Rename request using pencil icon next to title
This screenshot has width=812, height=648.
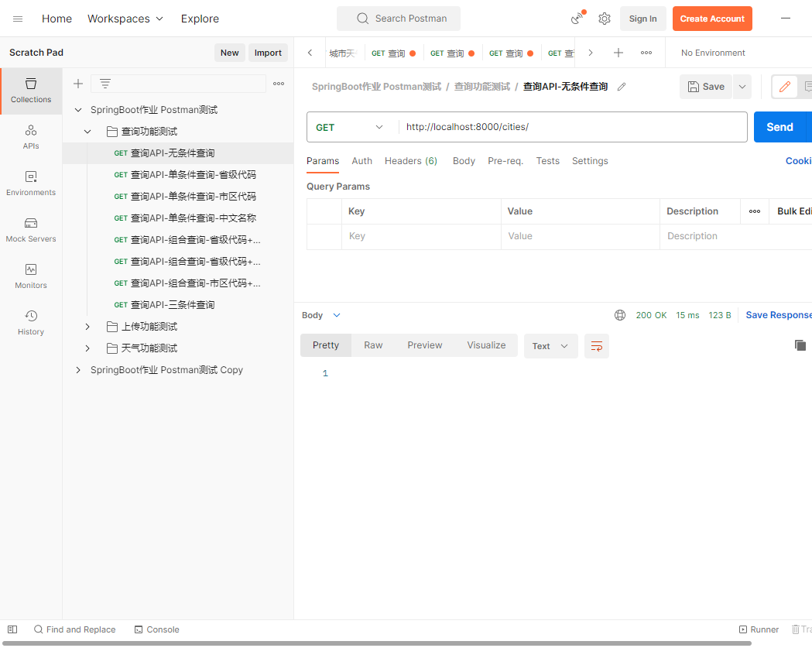pos(622,87)
